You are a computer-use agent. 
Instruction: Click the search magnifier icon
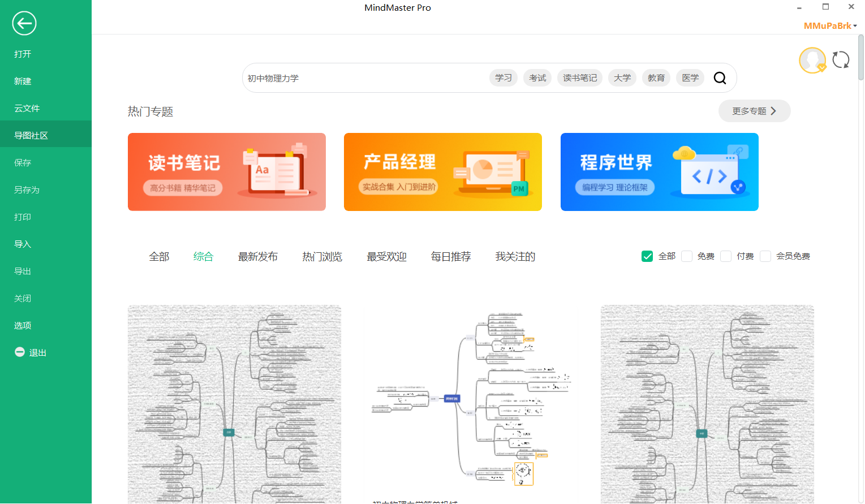(x=720, y=78)
